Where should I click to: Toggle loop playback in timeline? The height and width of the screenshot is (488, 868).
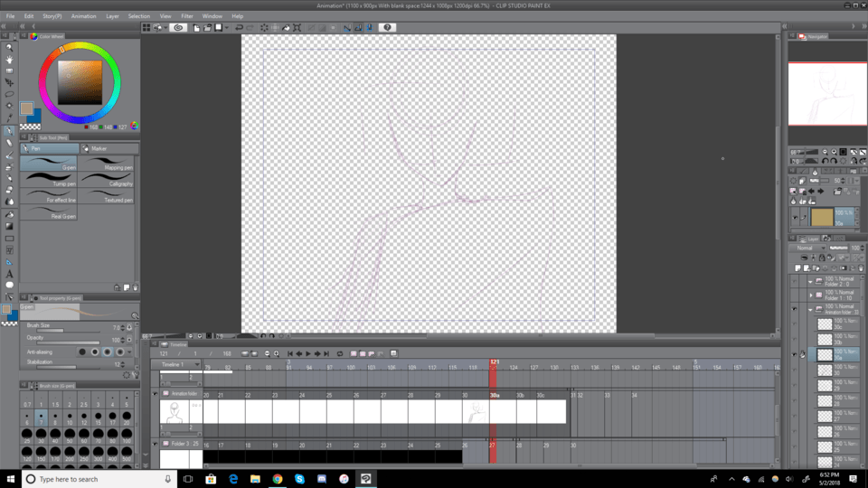pyautogui.click(x=340, y=353)
